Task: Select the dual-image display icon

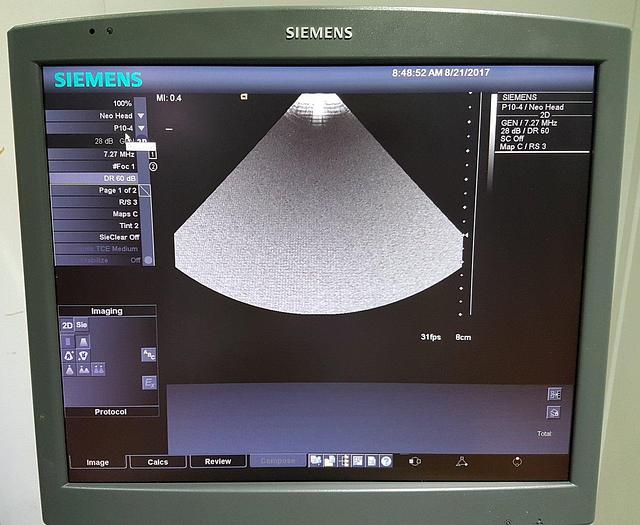Action: 84,370
